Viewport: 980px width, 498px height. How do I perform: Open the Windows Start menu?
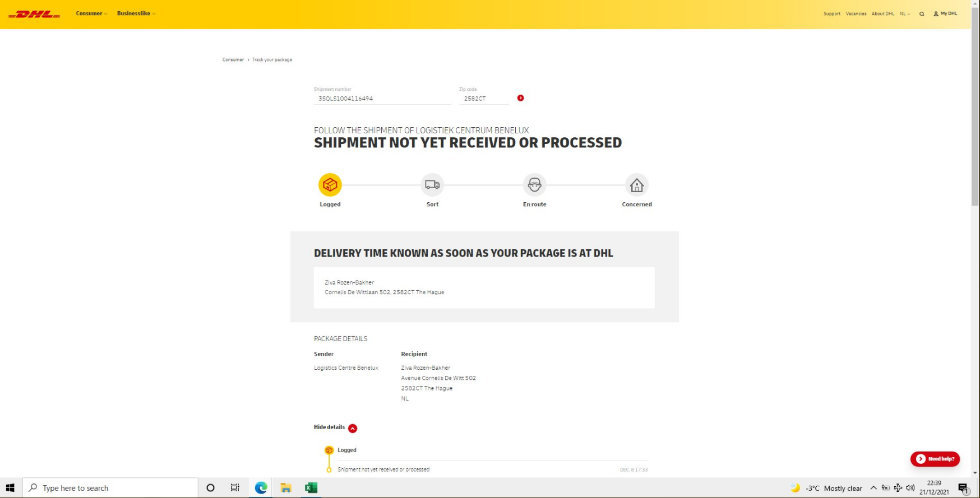point(10,488)
